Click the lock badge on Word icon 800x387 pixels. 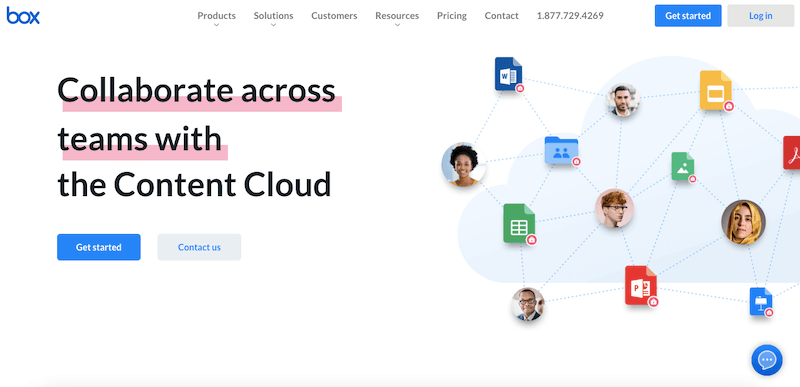(x=520, y=88)
